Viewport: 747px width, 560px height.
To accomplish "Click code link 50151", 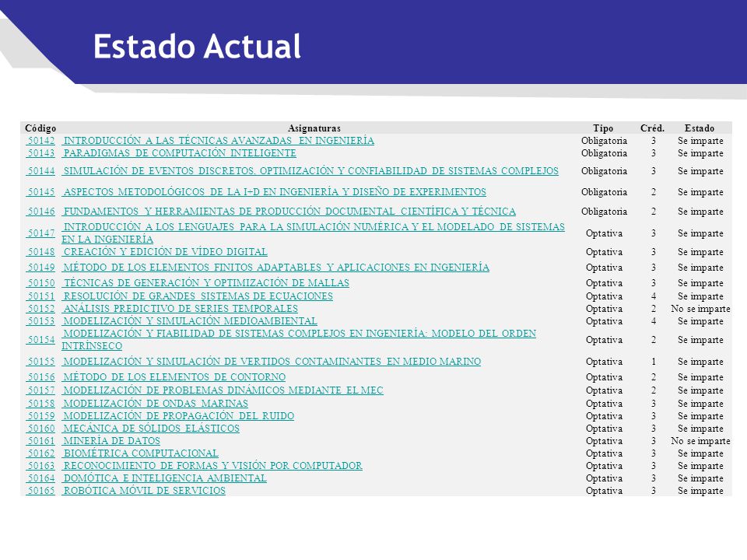I will (x=40, y=296).
